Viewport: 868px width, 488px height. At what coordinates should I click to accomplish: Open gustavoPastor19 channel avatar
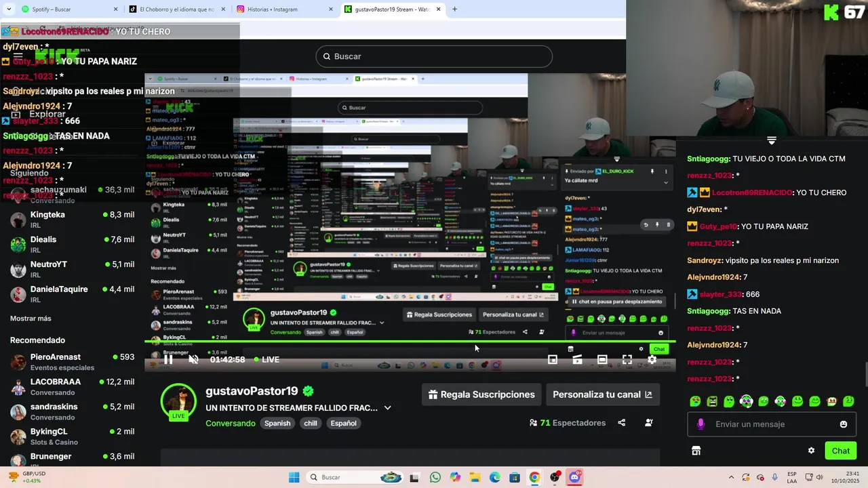[178, 401]
